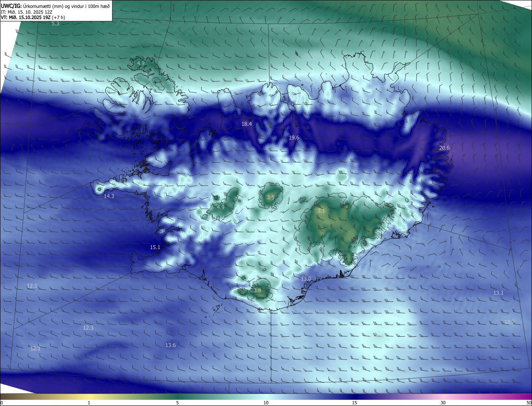Viewport: 532px width, 406px height.
Task: Click the color scale tick label 30
Action: (443, 403)
